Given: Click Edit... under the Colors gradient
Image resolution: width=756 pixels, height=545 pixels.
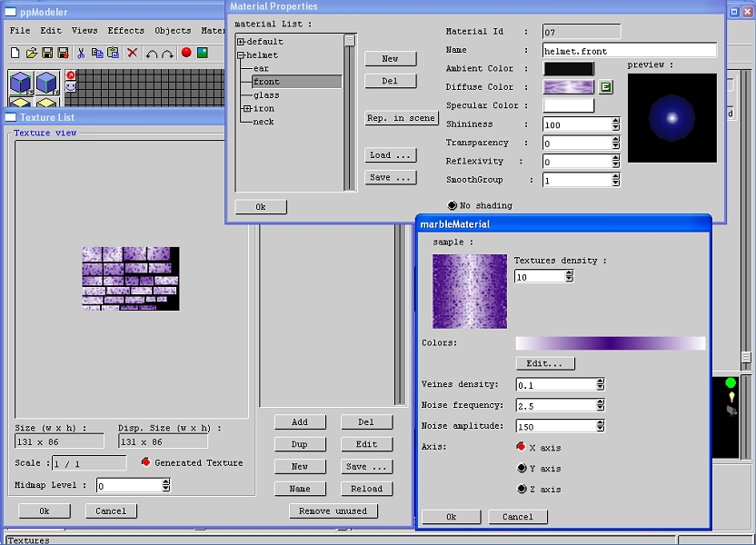Looking at the screenshot, I should pyautogui.click(x=545, y=363).
